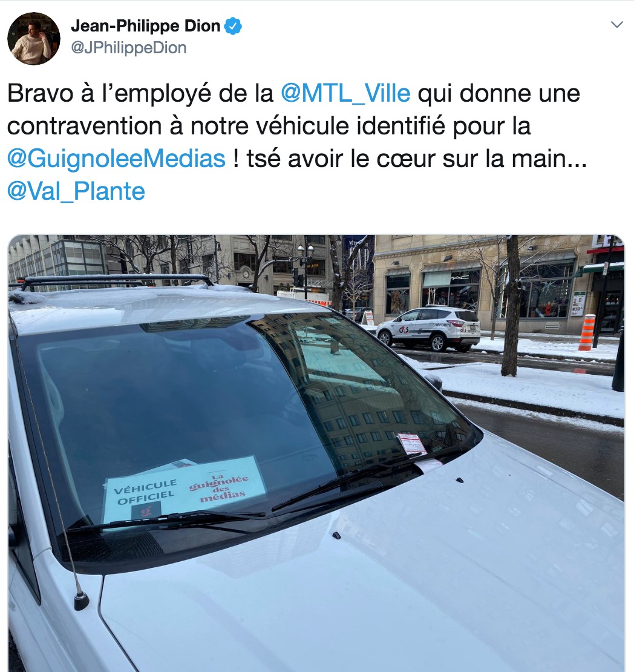Open the @Val_Plante mention
This screenshot has height=672, width=634.
pos(76,191)
